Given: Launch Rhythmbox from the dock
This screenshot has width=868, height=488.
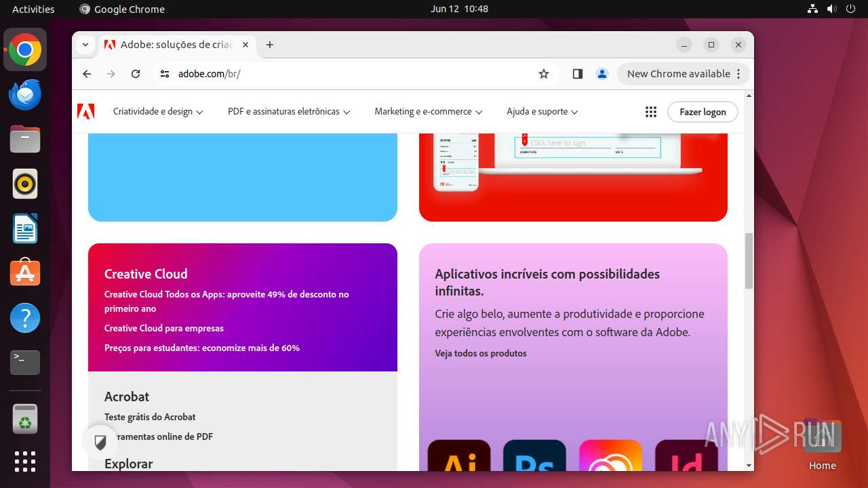Looking at the screenshot, I should click(x=25, y=184).
